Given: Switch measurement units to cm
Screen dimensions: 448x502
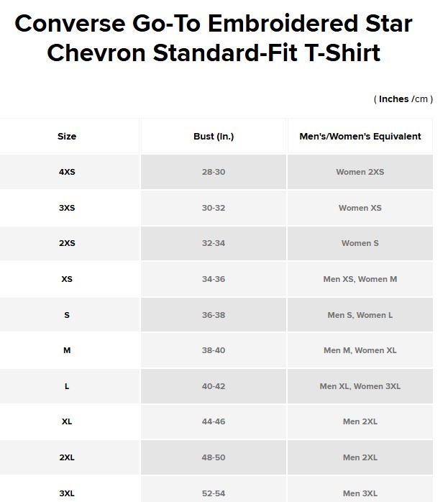Looking at the screenshot, I should tap(421, 99).
